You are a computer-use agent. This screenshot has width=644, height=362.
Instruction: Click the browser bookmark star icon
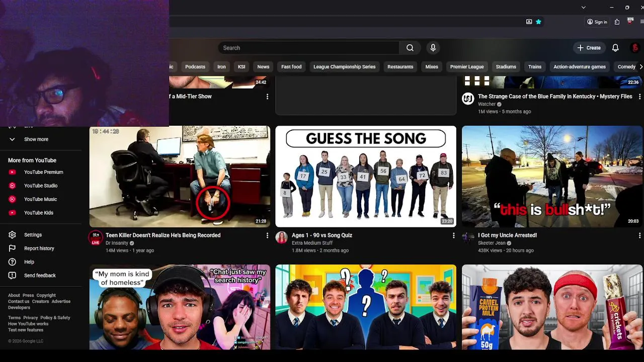(x=538, y=22)
